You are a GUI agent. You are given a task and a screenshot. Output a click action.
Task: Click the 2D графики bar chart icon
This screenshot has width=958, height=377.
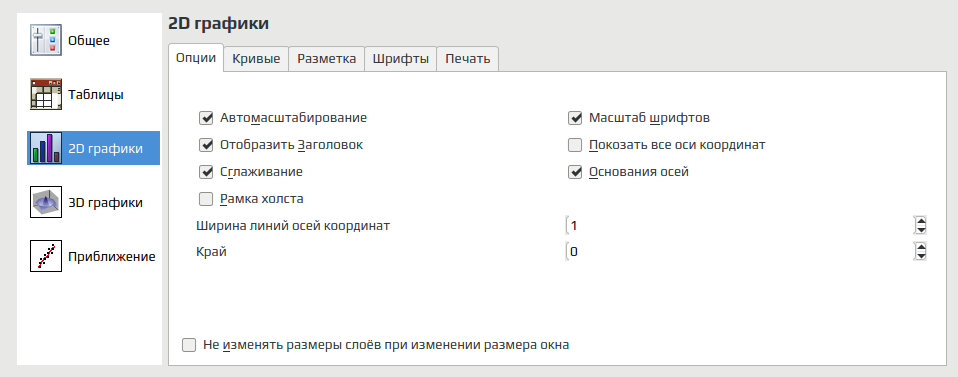point(46,148)
